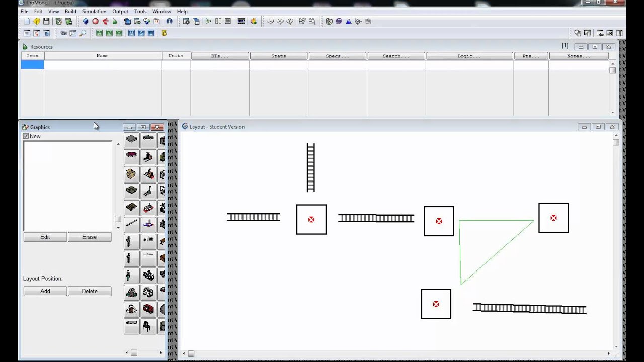Open the Tools menu
Image resolution: width=644 pixels, height=362 pixels.
click(x=140, y=11)
